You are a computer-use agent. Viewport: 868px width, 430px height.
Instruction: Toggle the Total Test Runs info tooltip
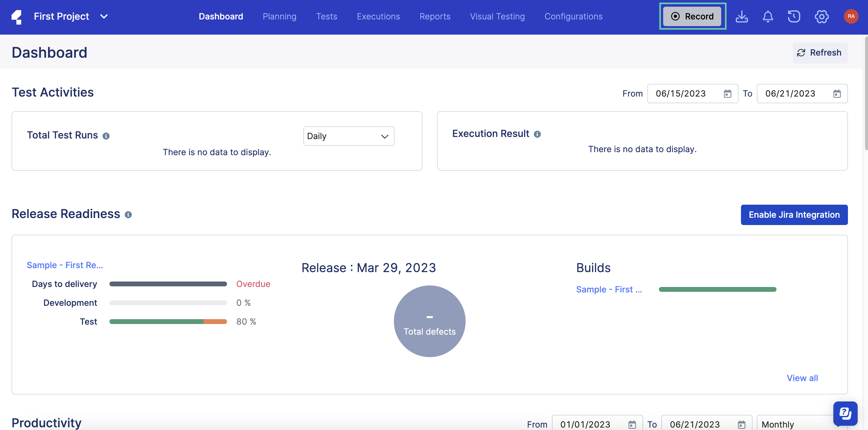(x=106, y=135)
